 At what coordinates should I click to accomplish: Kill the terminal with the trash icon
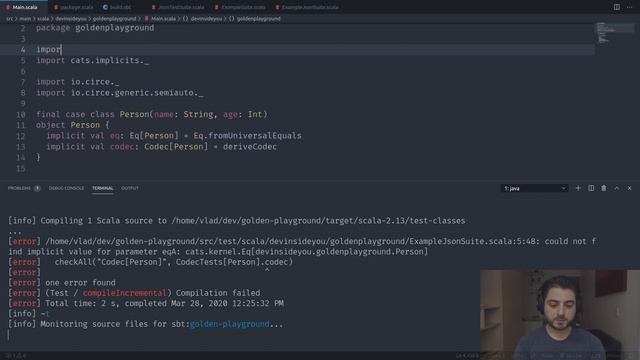point(604,188)
